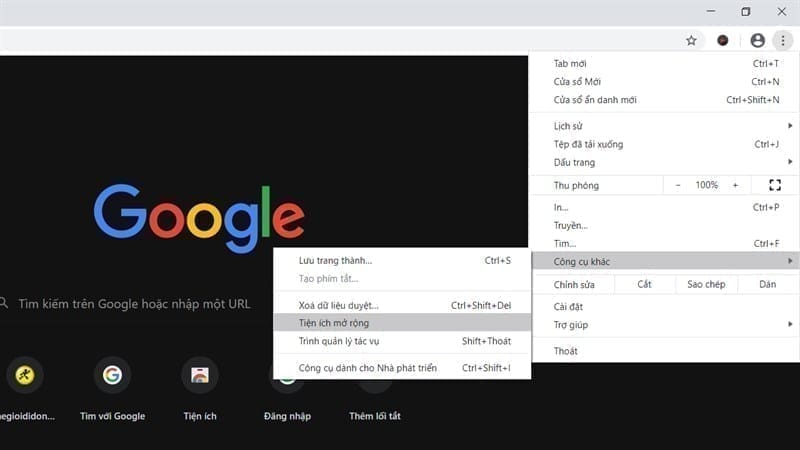Expand the Lịch sử submenu arrow
800x450 pixels.
pos(790,126)
